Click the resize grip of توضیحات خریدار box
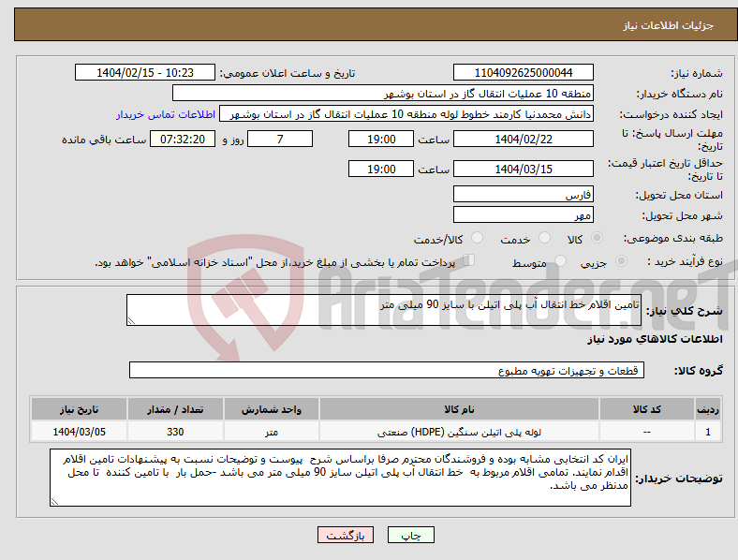Image resolution: width=738 pixels, height=560 pixels. pyautogui.click(x=54, y=502)
